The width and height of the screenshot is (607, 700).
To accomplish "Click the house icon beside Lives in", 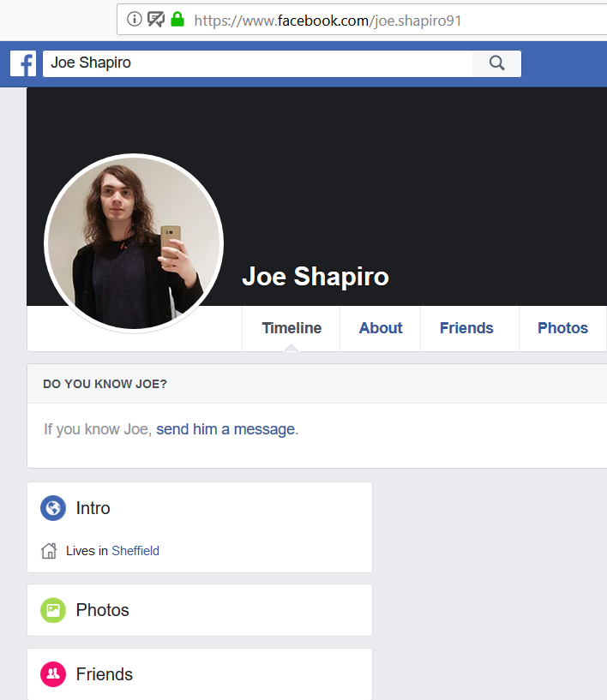I will point(49,550).
